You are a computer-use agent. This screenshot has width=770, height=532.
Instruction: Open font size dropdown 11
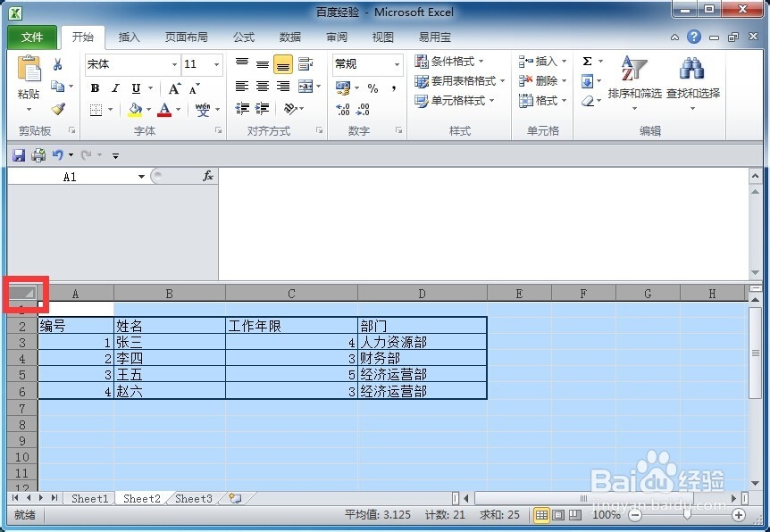pos(216,64)
